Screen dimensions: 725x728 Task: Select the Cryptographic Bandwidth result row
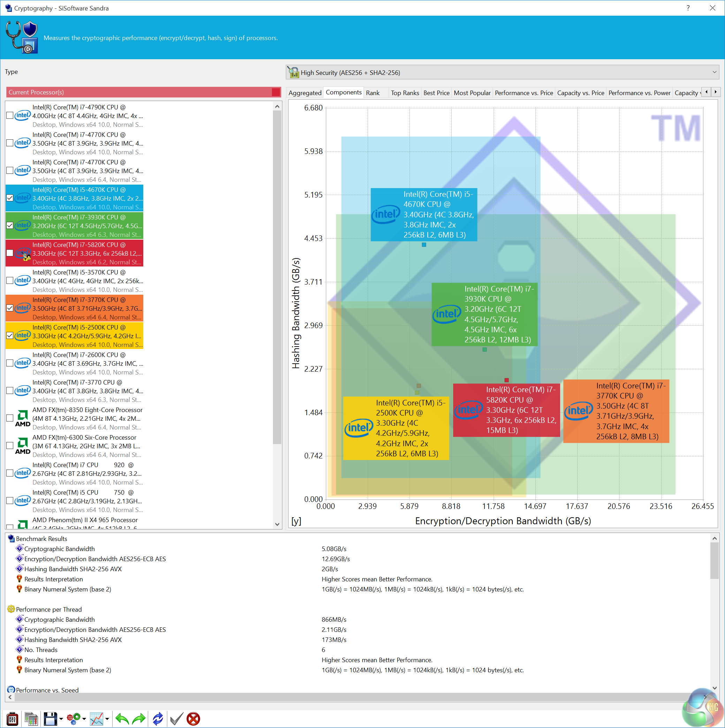click(60, 549)
